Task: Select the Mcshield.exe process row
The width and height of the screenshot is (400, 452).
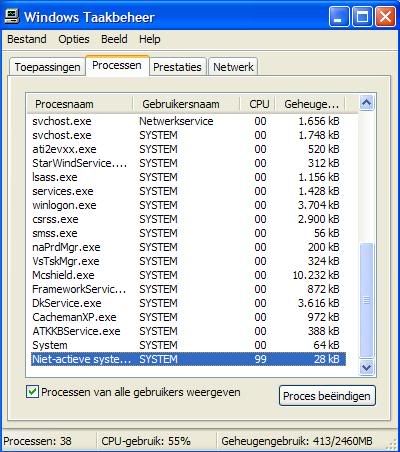Action: pos(188,275)
